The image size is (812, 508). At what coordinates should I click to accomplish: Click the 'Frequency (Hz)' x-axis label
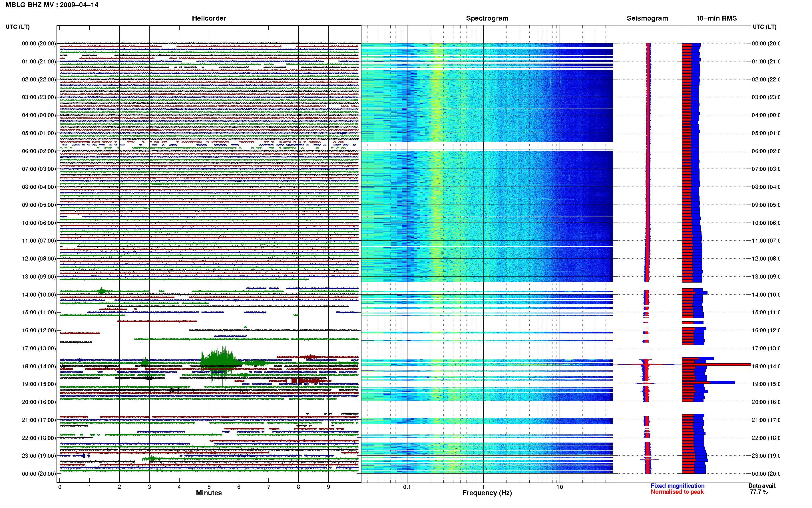[487, 493]
